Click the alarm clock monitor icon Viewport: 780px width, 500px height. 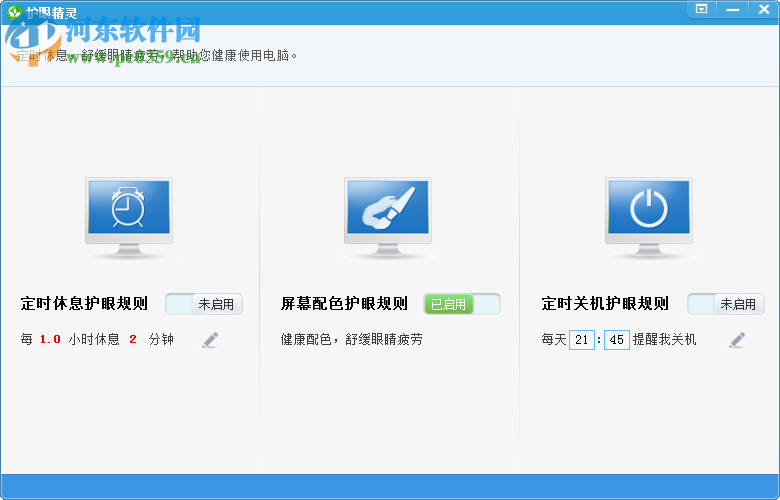point(129,217)
